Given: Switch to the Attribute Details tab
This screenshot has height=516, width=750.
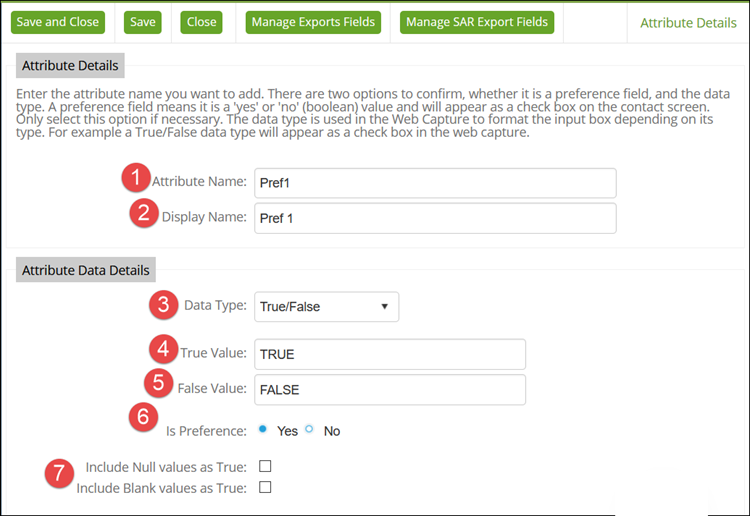Looking at the screenshot, I should (688, 23).
